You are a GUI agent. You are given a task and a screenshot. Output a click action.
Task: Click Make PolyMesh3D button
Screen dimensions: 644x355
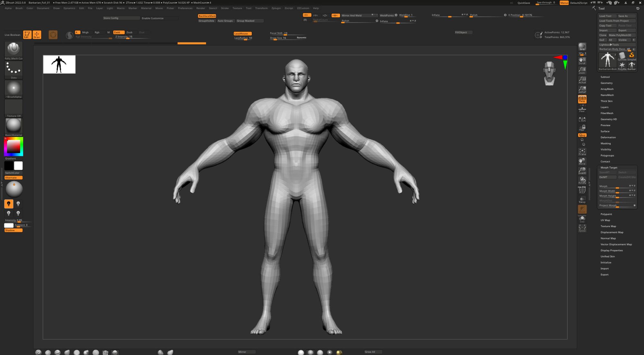(622, 35)
